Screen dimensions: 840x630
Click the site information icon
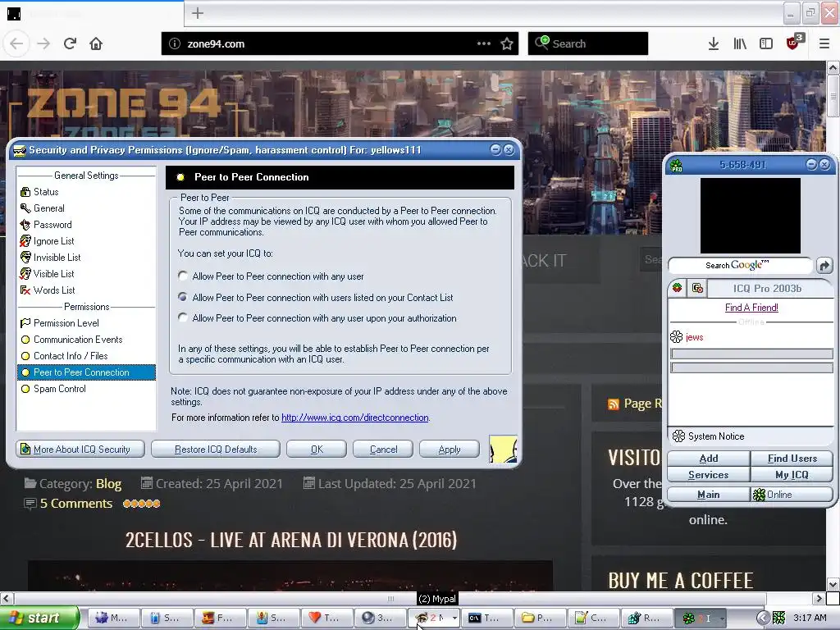click(x=175, y=44)
